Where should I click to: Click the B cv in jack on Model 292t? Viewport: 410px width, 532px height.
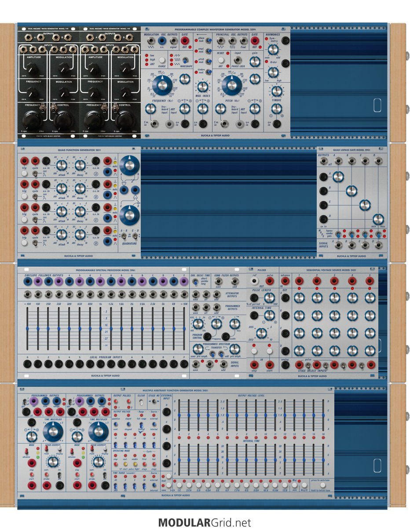(x=324, y=191)
